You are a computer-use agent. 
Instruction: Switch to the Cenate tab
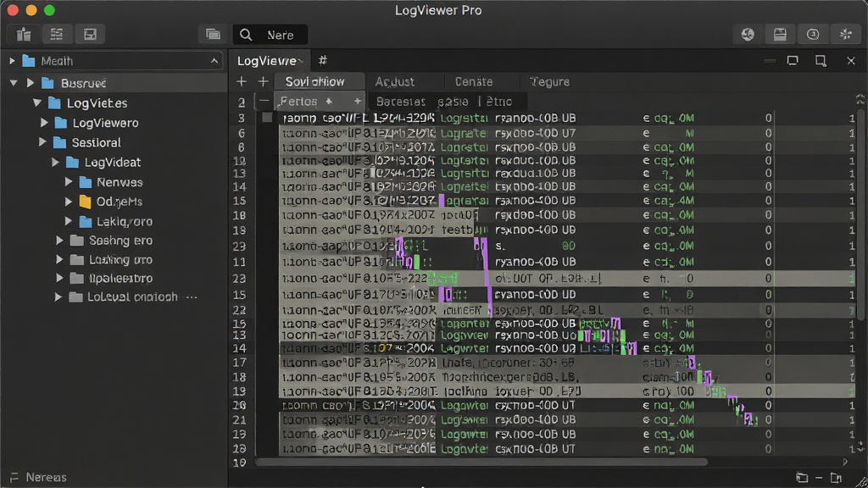(474, 82)
